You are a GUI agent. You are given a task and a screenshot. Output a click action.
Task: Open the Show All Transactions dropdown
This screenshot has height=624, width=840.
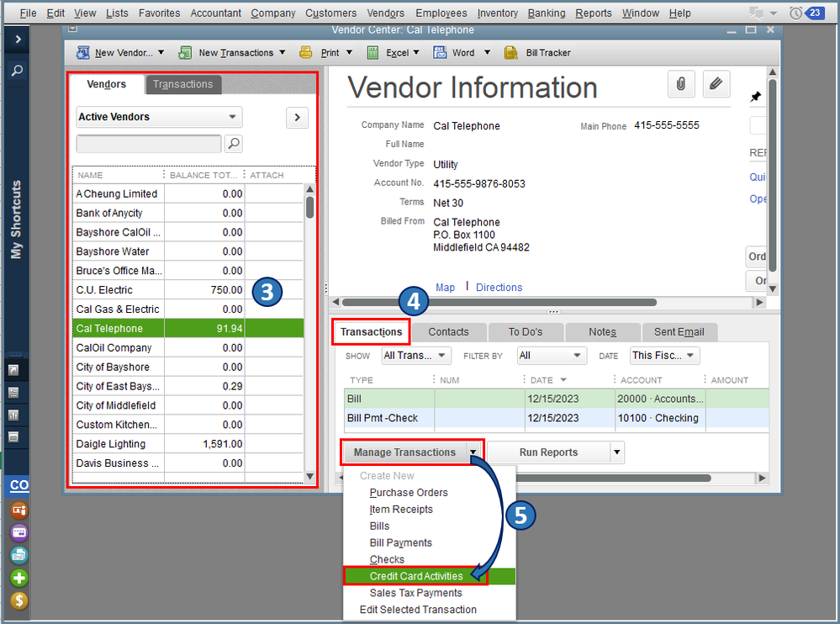(x=416, y=356)
